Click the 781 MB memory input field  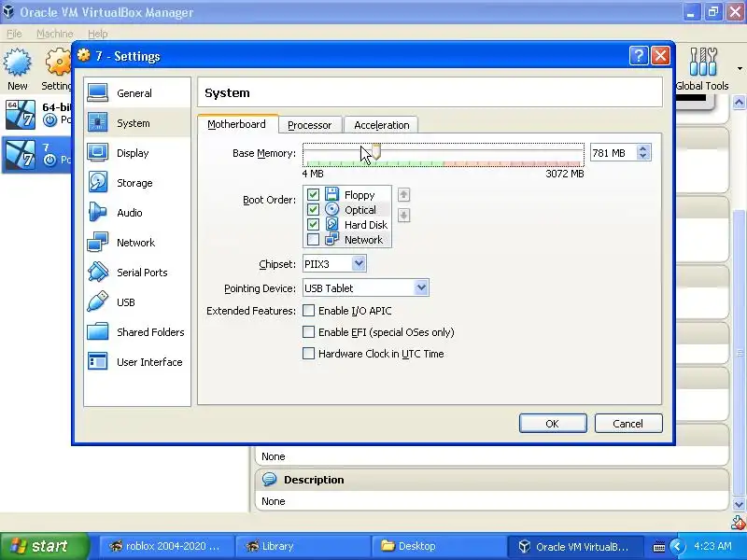pyautogui.click(x=613, y=153)
